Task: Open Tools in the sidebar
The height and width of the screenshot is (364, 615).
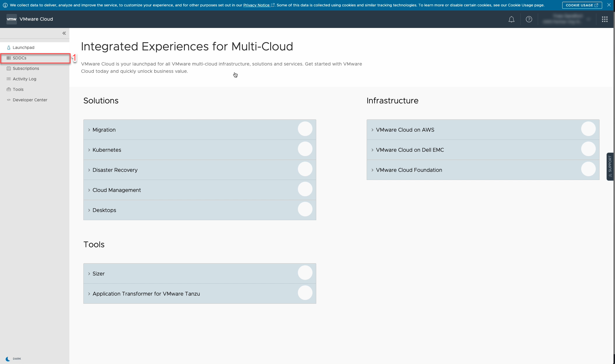Action: [35, 89]
